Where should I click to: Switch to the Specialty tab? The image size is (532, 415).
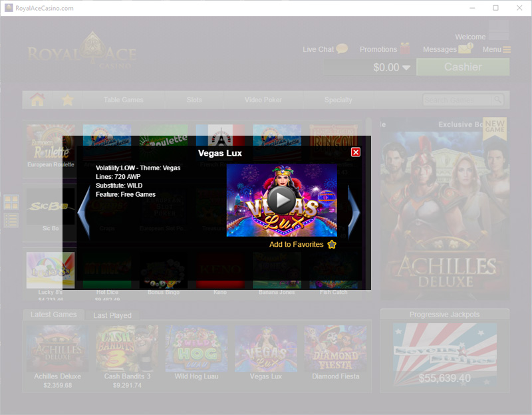(338, 100)
